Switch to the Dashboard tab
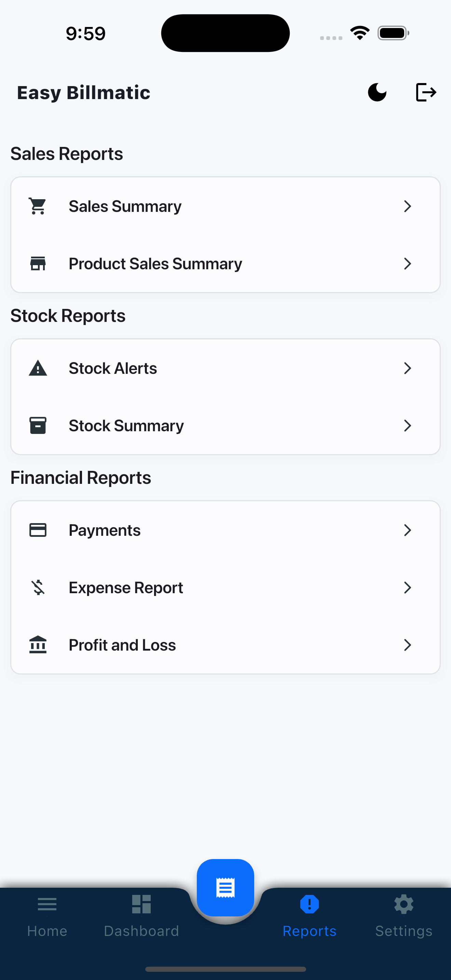 pos(141,916)
